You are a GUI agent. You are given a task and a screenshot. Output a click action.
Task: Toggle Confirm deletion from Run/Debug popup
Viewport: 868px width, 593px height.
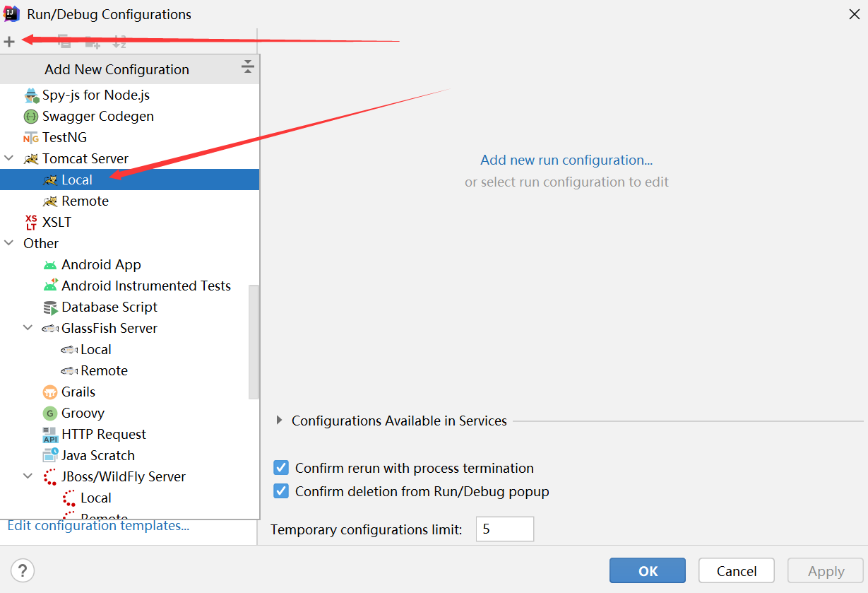click(x=281, y=491)
